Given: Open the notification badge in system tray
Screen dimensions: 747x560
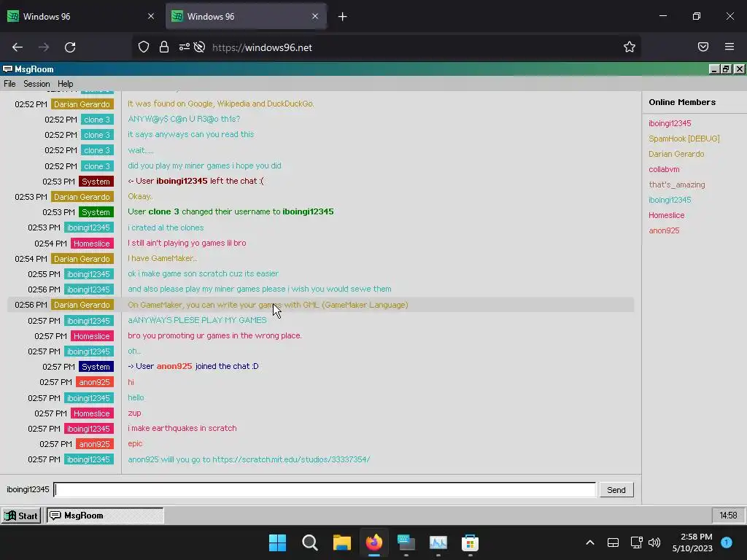Looking at the screenshot, I should click(727, 542).
